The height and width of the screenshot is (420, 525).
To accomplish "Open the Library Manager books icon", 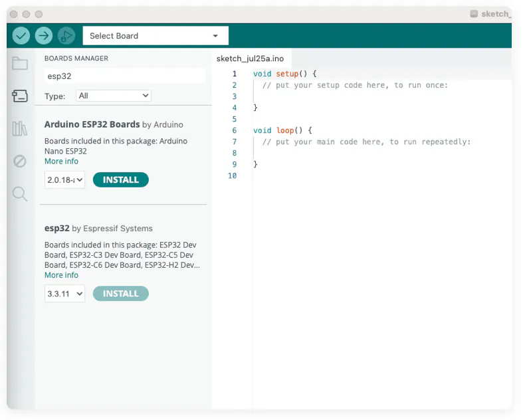I will click(x=20, y=129).
